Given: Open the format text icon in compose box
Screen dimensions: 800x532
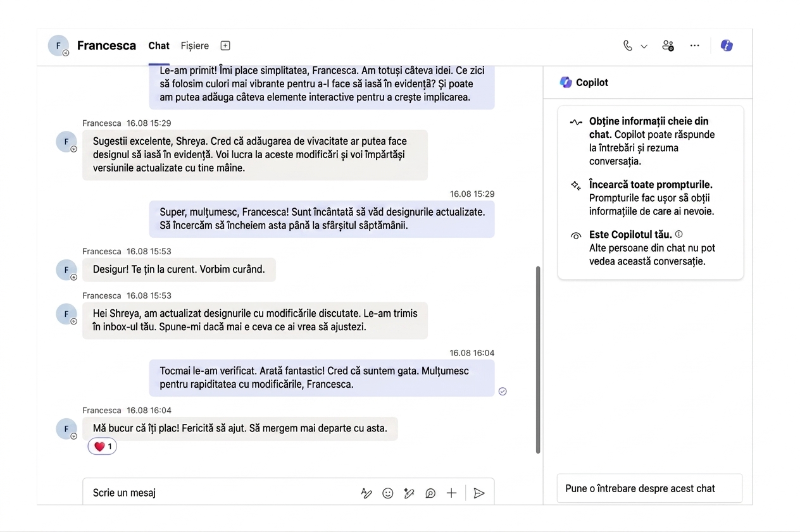Looking at the screenshot, I should click(x=366, y=493).
